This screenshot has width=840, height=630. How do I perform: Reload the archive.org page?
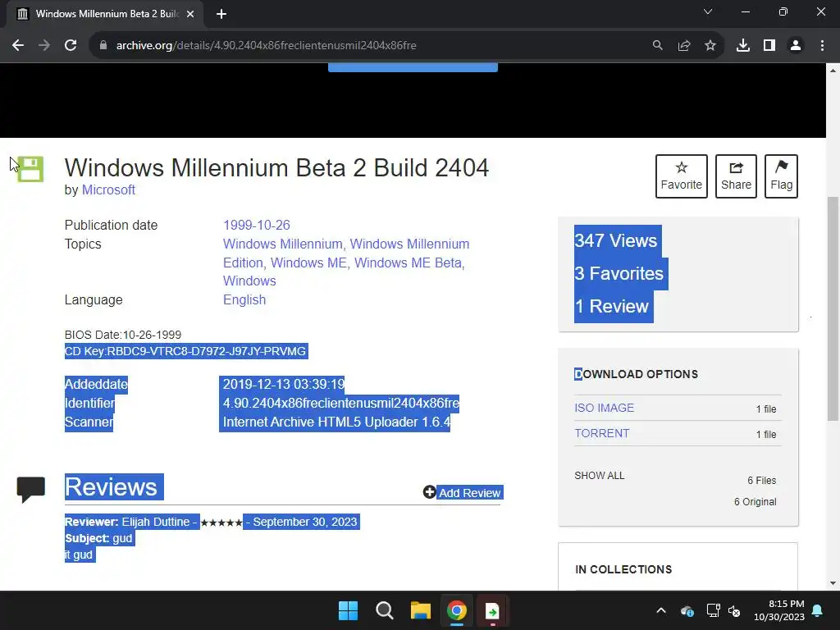[x=71, y=46]
